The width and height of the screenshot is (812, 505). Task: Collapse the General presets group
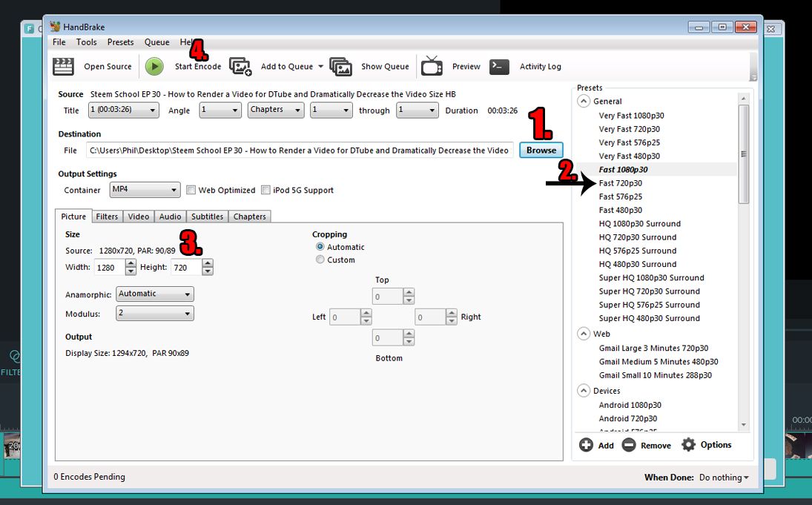[584, 101]
